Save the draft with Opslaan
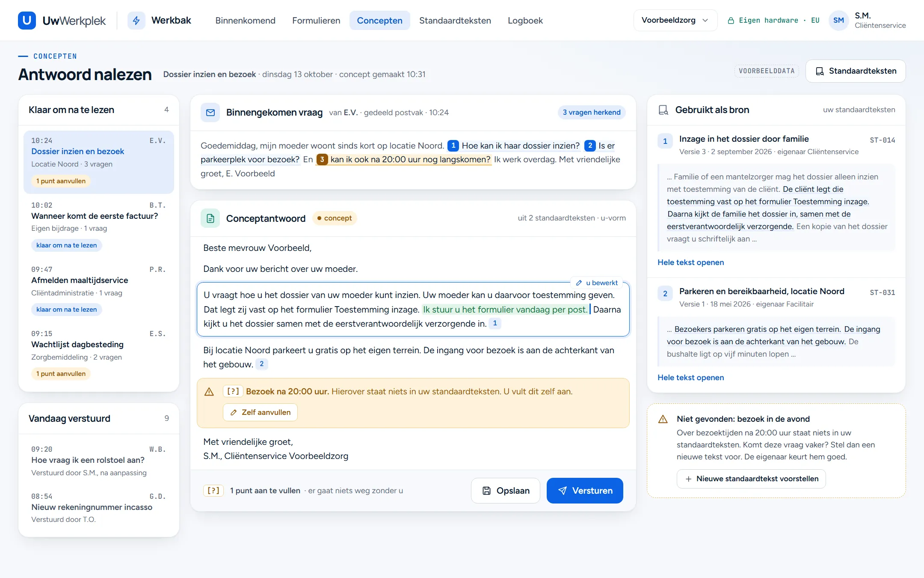Image resolution: width=924 pixels, height=578 pixels. click(506, 491)
